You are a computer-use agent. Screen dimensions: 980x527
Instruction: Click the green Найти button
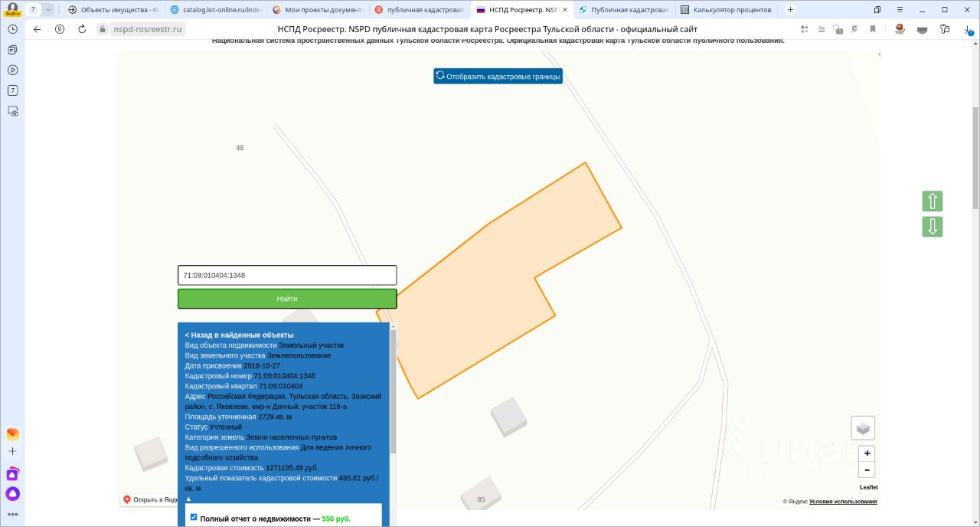click(287, 299)
